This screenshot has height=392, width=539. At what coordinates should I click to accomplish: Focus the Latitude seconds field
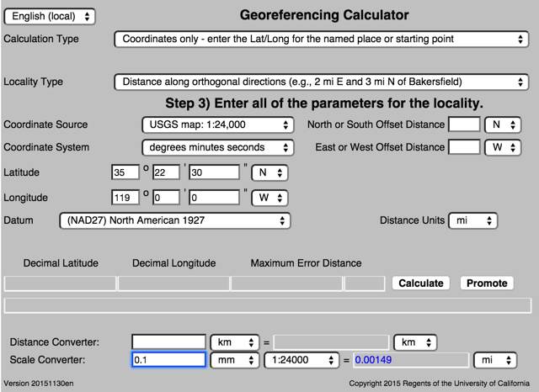pos(214,172)
